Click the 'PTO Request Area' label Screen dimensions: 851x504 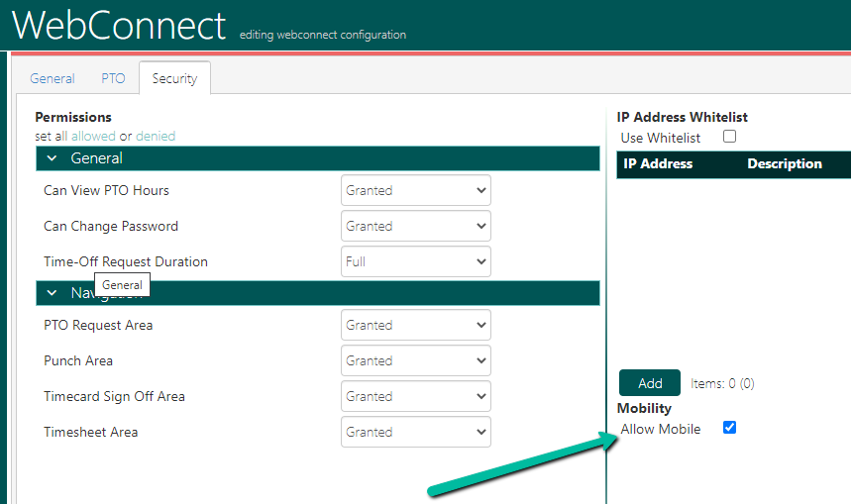[x=98, y=325]
